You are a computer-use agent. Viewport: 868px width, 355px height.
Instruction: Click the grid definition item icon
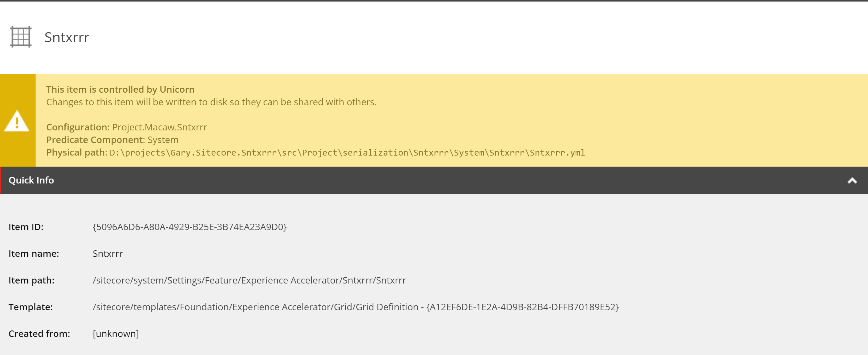(x=21, y=37)
